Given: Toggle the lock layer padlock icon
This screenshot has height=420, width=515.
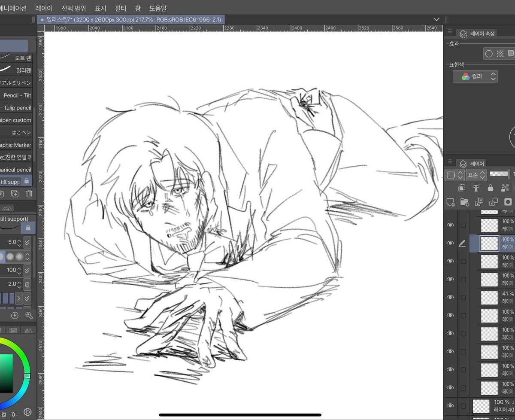Looking at the screenshot, I should [x=490, y=188].
